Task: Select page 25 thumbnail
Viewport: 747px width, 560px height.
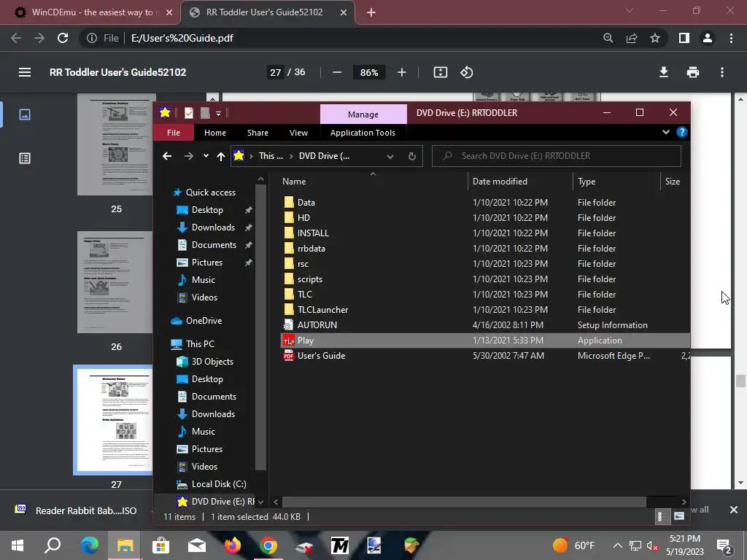Action: 116,144
